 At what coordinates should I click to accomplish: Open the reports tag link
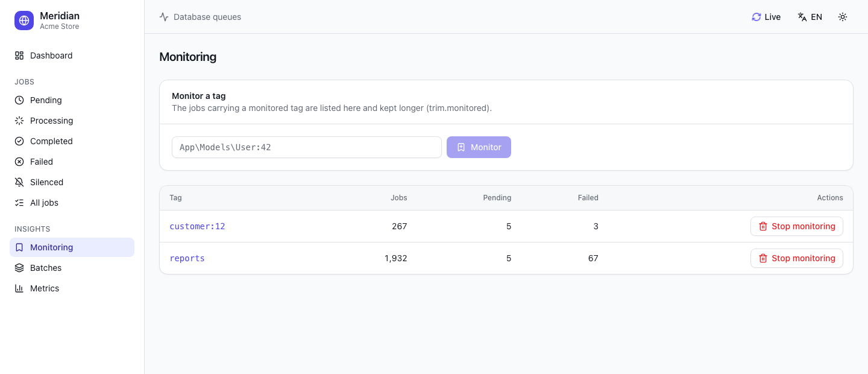pos(187,258)
